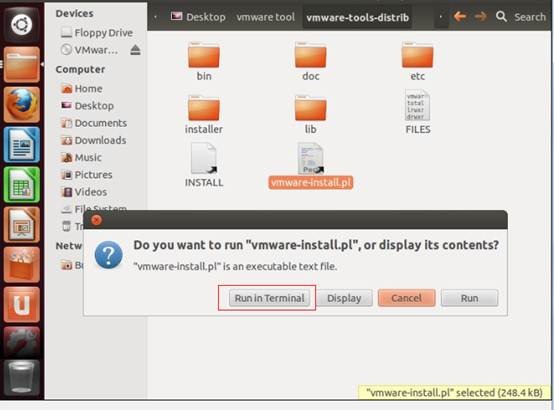Select the vmware-install.pl script icon
The width and height of the screenshot is (554, 410).
(x=311, y=158)
